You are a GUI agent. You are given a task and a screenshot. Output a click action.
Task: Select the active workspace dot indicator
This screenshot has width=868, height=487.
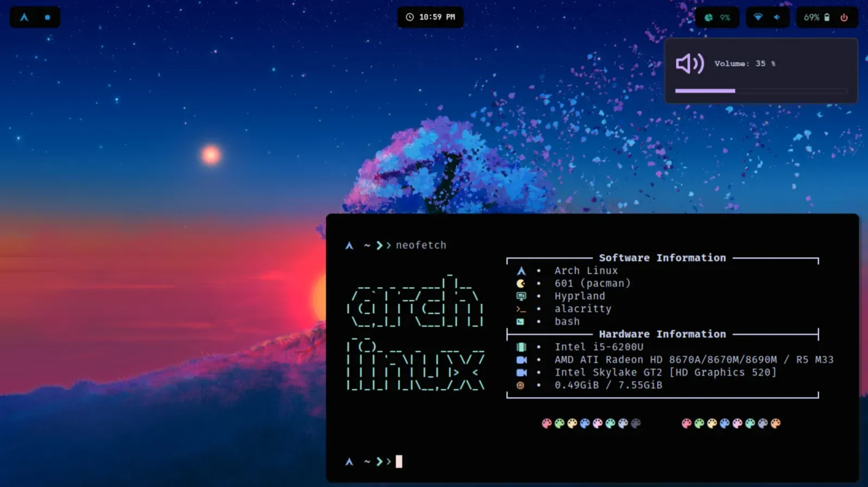click(x=48, y=17)
